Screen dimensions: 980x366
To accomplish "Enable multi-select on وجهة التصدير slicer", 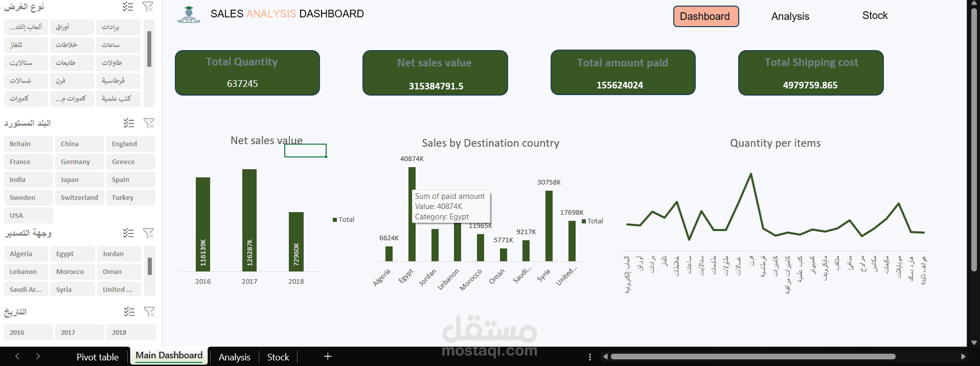I will [128, 233].
